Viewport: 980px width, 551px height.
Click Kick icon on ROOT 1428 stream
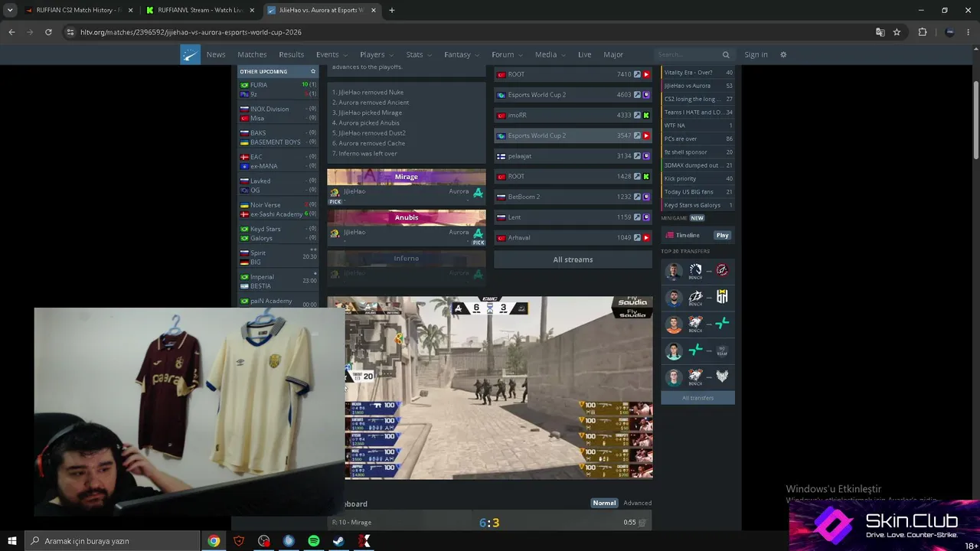646,177
